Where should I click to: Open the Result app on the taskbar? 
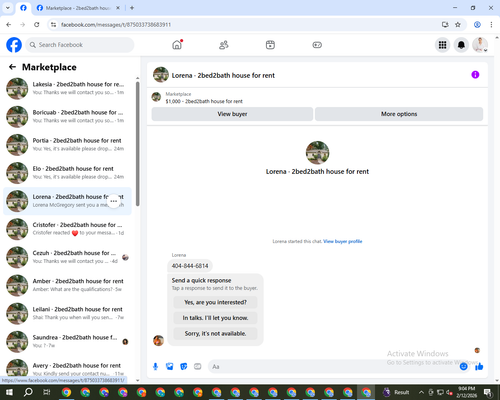coord(396,392)
